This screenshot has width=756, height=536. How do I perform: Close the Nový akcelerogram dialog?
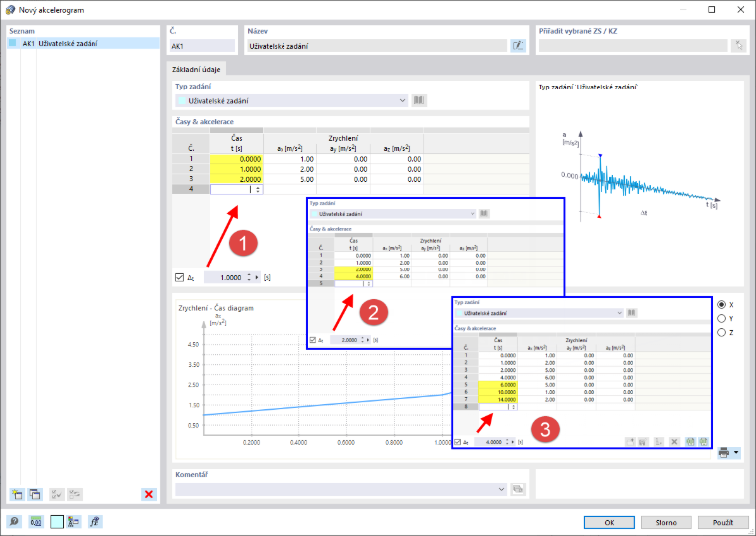(740, 10)
